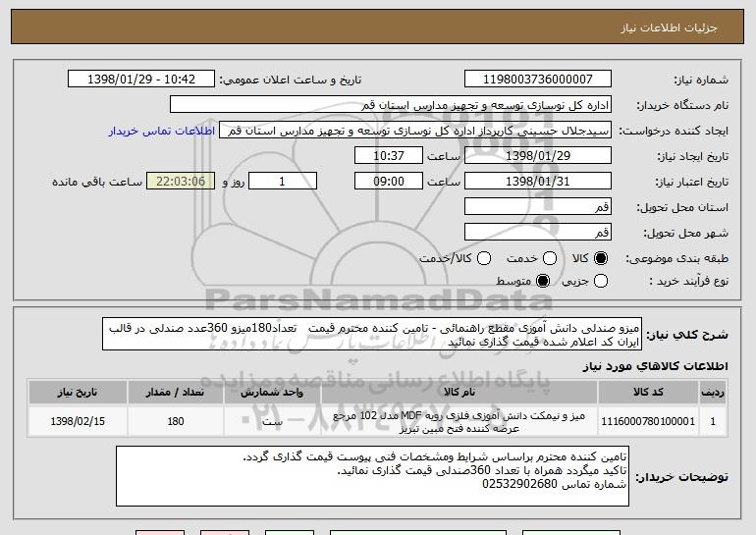756x535 pixels.
Task: Click the شماره نیاز field 1198003736000007
Action: click(x=538, y=80)
